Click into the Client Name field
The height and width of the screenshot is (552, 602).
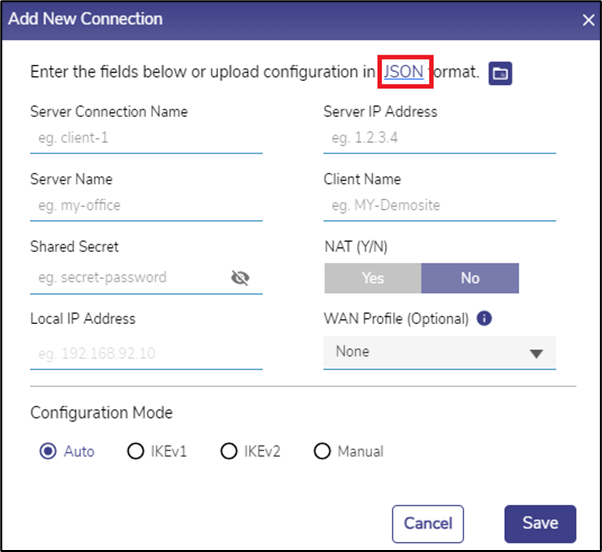[439, 206]
